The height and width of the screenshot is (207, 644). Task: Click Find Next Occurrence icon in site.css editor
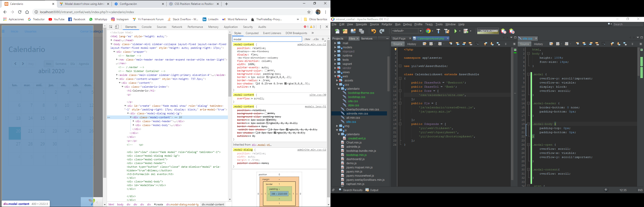pyautogui.click(x=591, y=44)
